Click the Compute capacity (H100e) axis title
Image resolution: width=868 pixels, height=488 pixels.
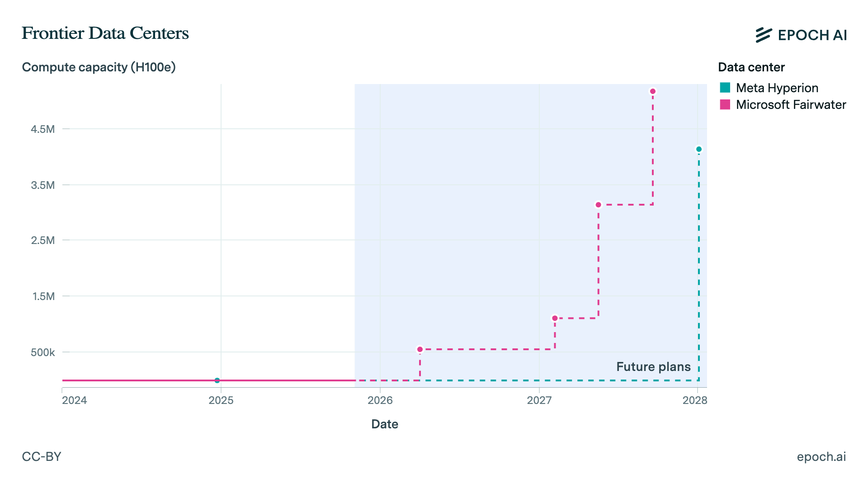point(99,67)
